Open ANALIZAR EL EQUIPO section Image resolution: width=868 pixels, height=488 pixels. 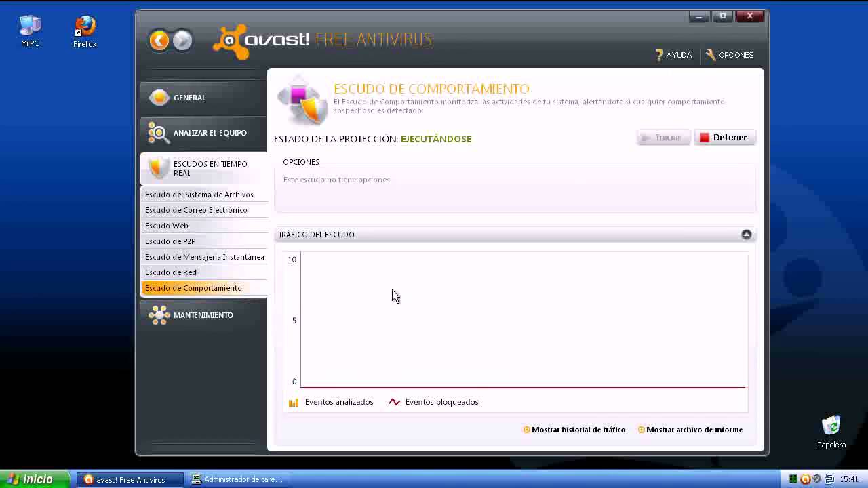(x=203, y=133)
